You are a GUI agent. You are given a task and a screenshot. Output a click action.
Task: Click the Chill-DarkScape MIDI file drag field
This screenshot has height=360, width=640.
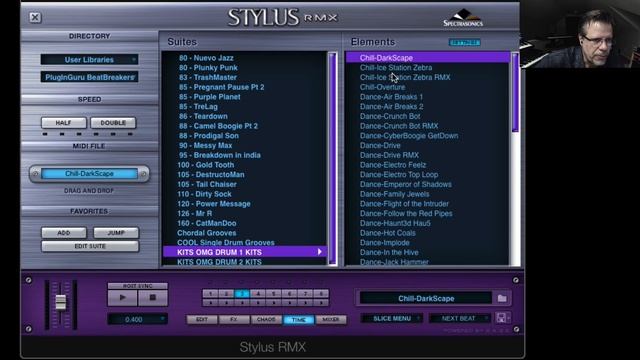[x=89, y=174]
